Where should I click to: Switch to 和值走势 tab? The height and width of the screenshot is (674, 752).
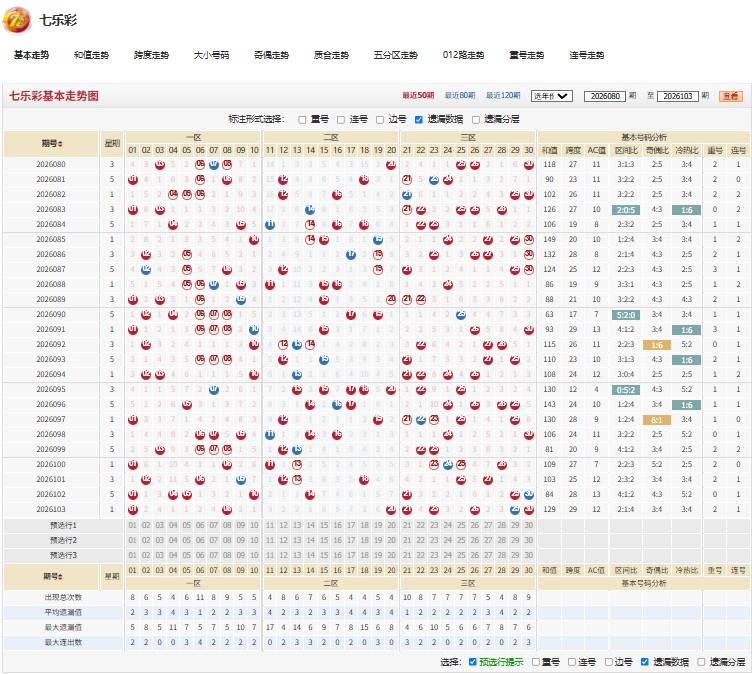pos(91,55)
